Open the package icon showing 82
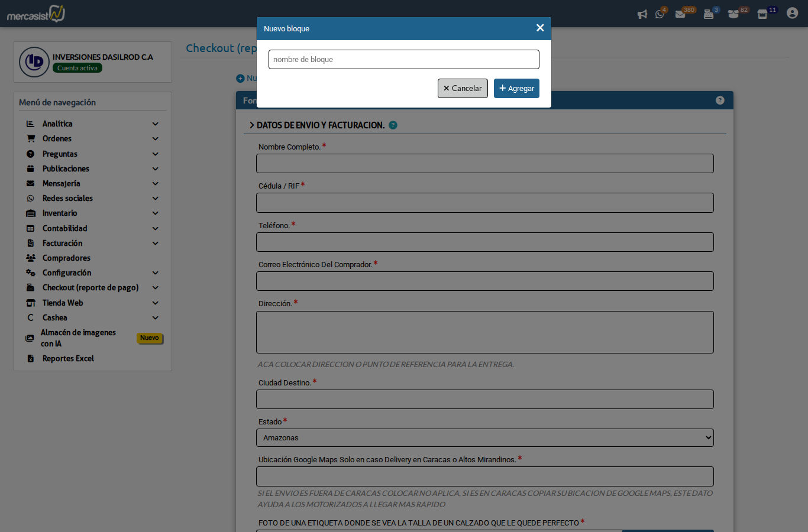808x532 pixels. point(733,14)
